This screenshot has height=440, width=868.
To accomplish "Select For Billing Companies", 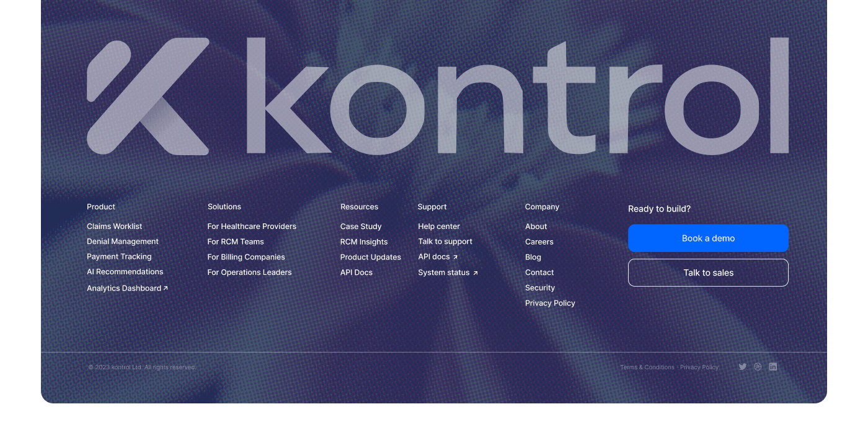I will pyautogui.click(x=246, y=257).
